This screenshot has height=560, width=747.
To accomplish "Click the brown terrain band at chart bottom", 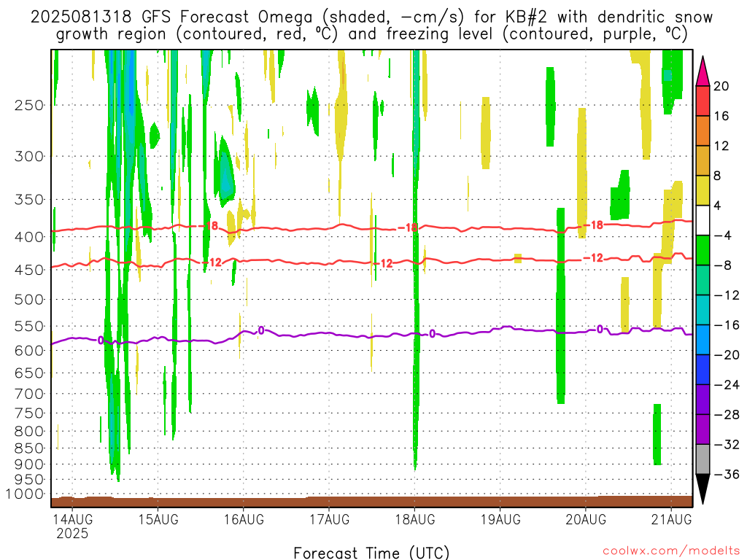I will (371, 502).
